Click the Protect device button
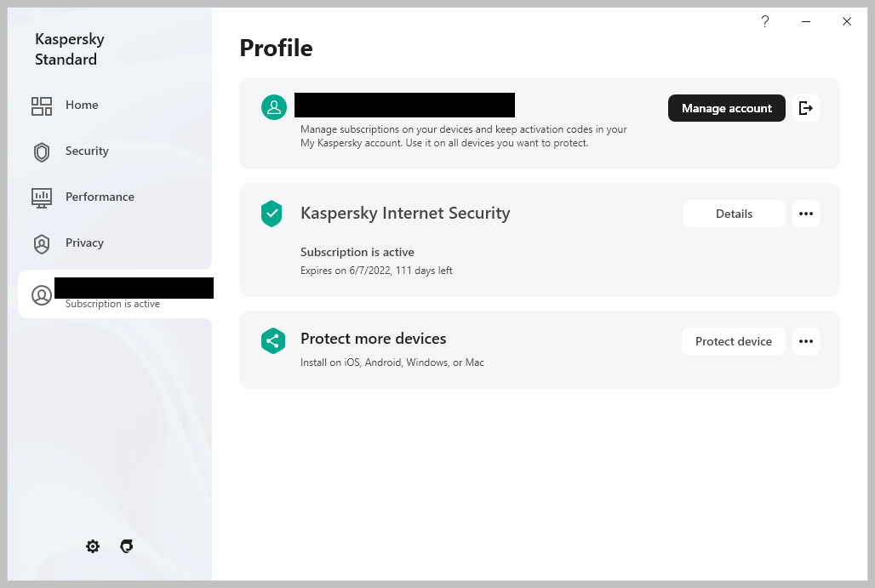Viewport: 875px width, 588px height. [733, 341]
